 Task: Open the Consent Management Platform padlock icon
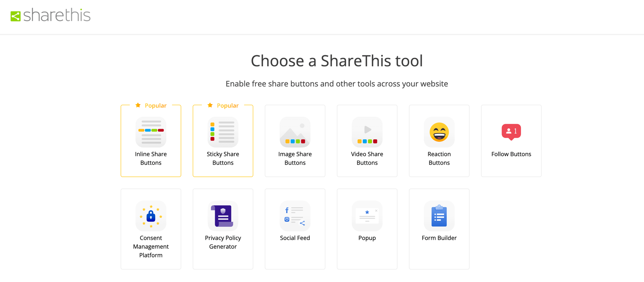coord(151,216)
